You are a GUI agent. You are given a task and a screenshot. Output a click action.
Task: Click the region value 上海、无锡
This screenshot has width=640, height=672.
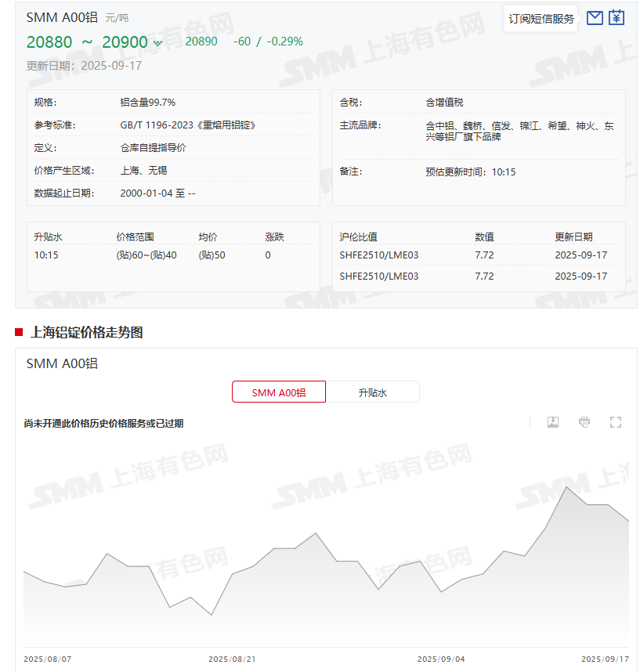tap(143, 171)
